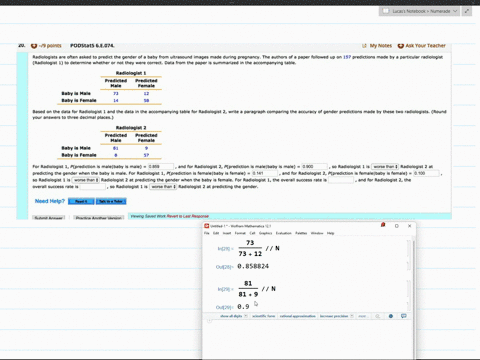The width and height of the screenshot is (480, 360).
Task: Click the My Notes link text
Action: click(x=381, y=46)
